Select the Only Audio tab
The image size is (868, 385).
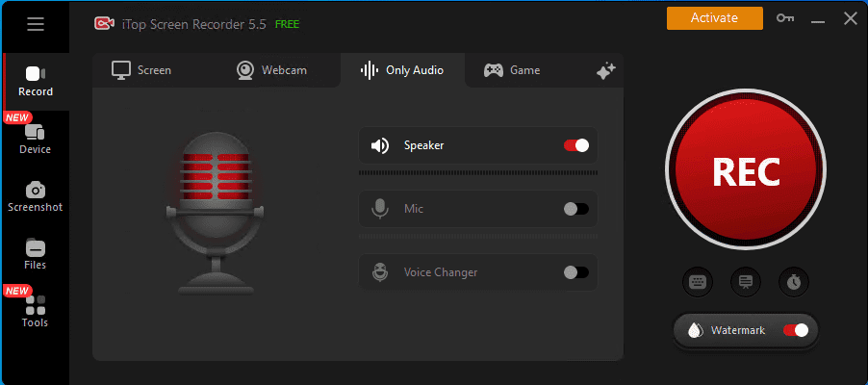(402, 70)
